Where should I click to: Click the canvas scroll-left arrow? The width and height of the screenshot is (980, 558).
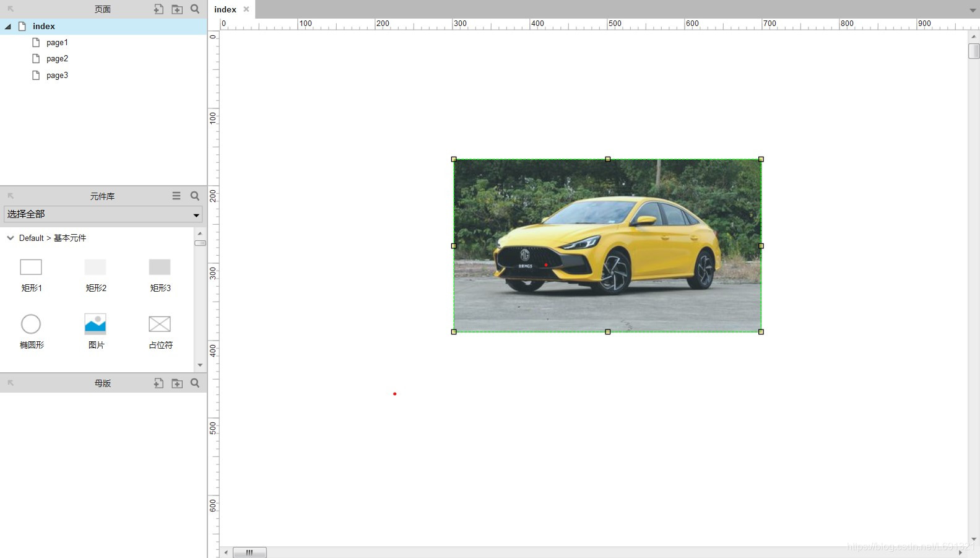pyautogui.click(x=226, y=552)
